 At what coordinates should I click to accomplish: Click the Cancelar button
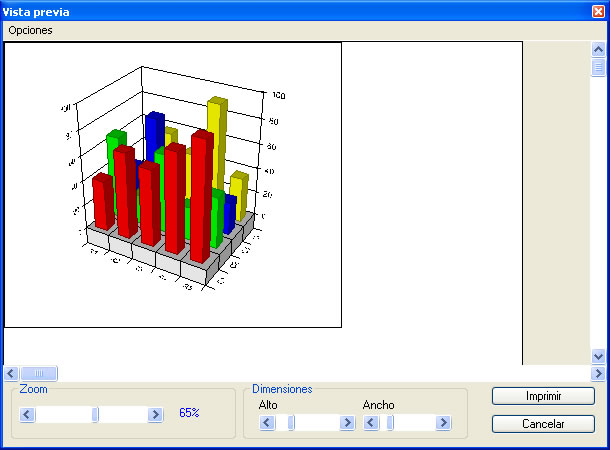[x=543, y=424]
